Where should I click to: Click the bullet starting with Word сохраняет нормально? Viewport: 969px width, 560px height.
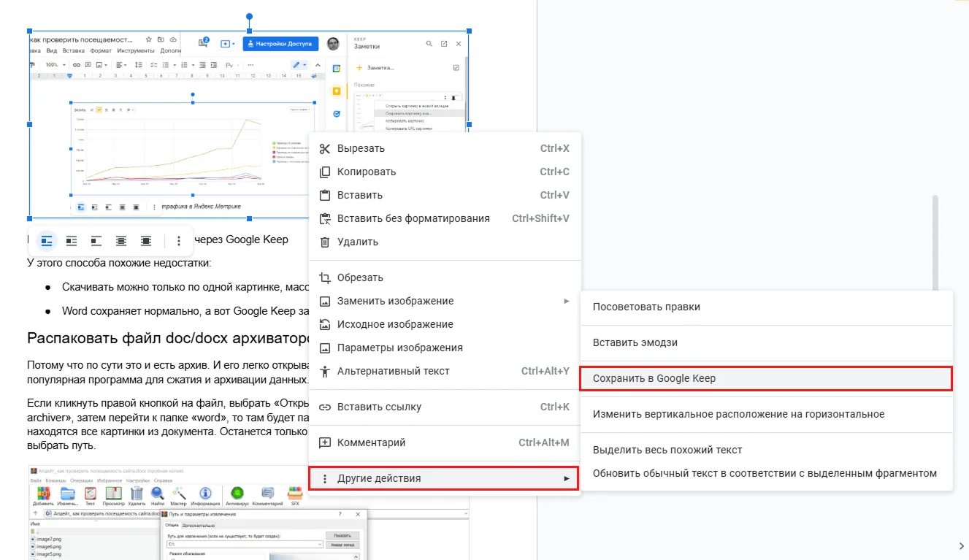coord(185,310)
